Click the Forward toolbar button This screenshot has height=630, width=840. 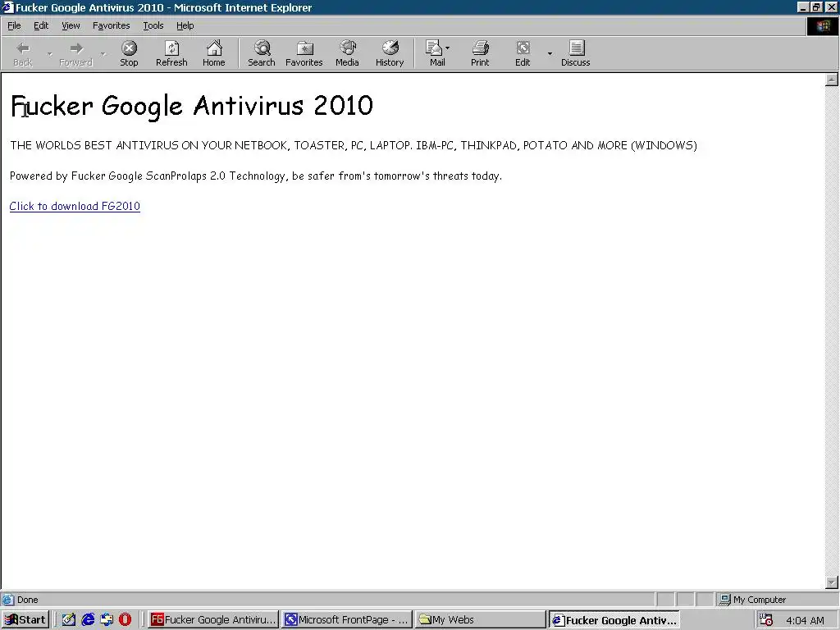click(x=75, y=53)
